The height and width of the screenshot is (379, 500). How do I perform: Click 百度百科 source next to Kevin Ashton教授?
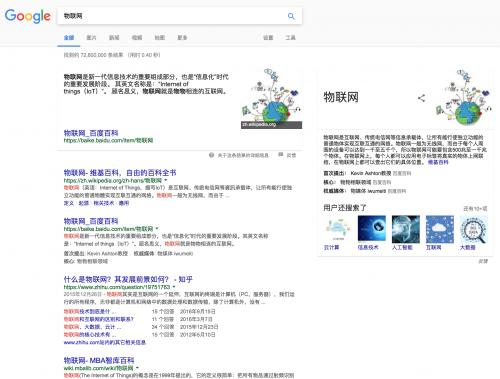(402, 173)
